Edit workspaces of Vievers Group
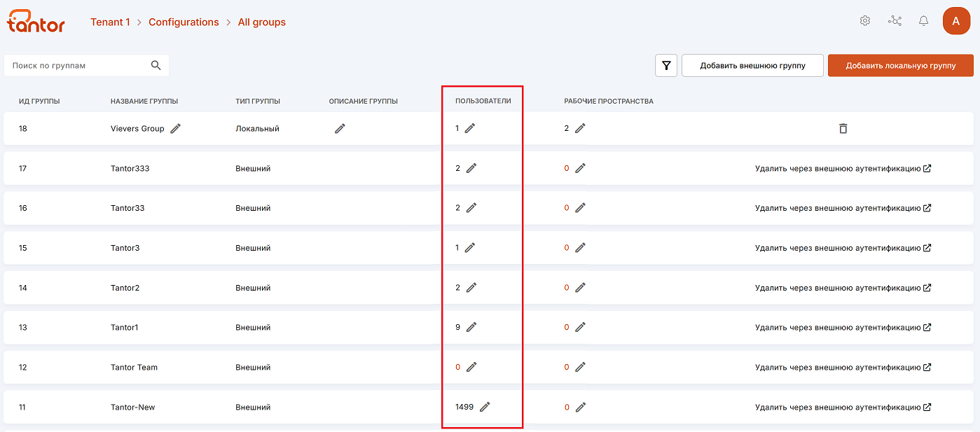Viewport: 980px width, 432px height. click(580, 128)
